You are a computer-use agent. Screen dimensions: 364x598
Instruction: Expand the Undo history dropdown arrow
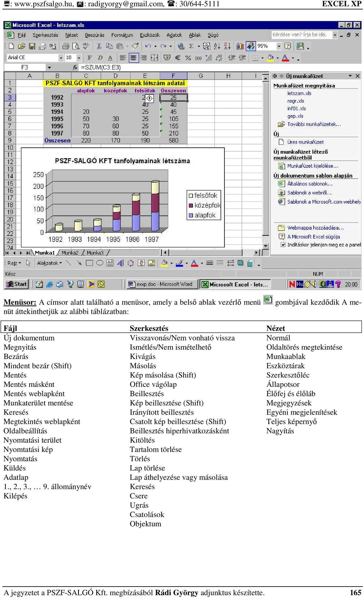[155, 46]
